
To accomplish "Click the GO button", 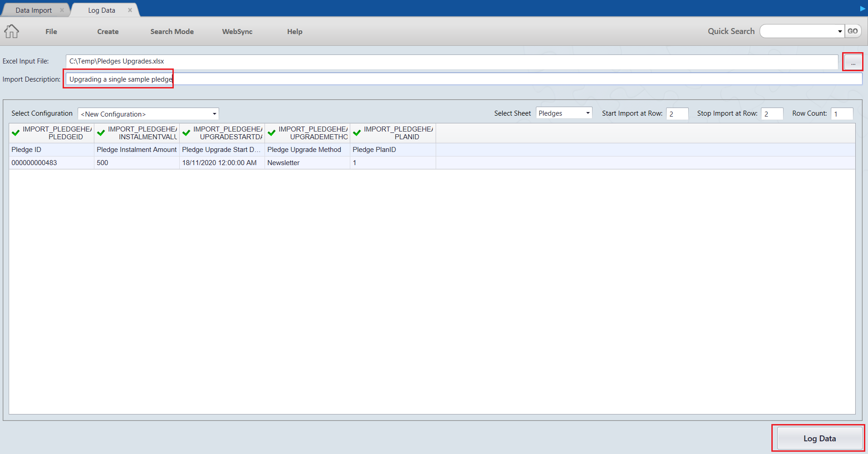I will pyautogui.click(x=853, y=31).
